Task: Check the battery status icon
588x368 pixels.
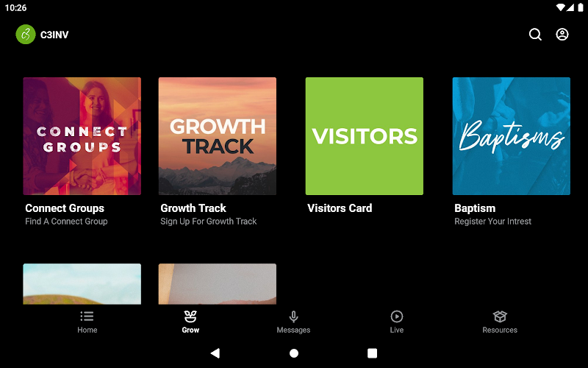Action: [x=580, y=7]
